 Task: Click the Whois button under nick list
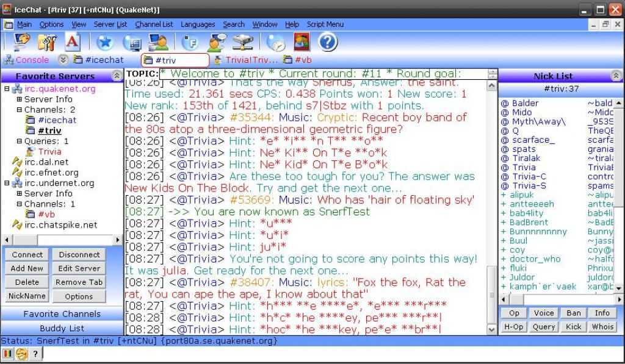click(602, 327)
